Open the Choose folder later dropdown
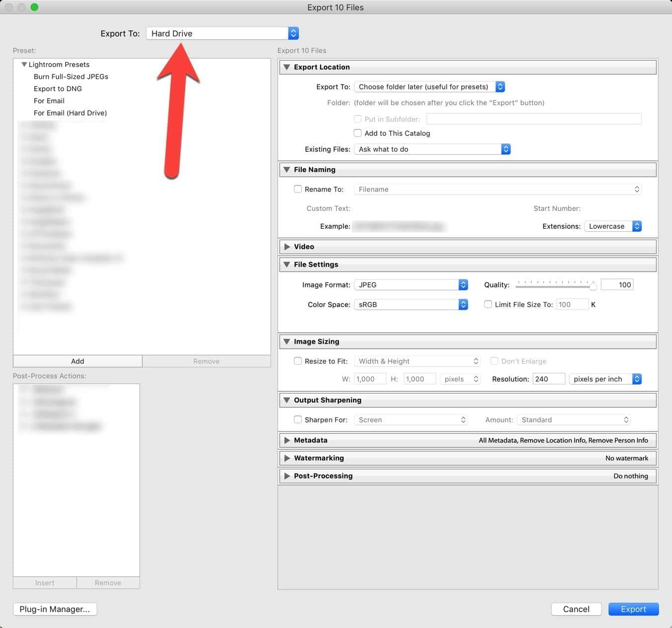Image resolution: width=672 pixels, height=628 pixels. pyautogui.click(x=429, y=87)
